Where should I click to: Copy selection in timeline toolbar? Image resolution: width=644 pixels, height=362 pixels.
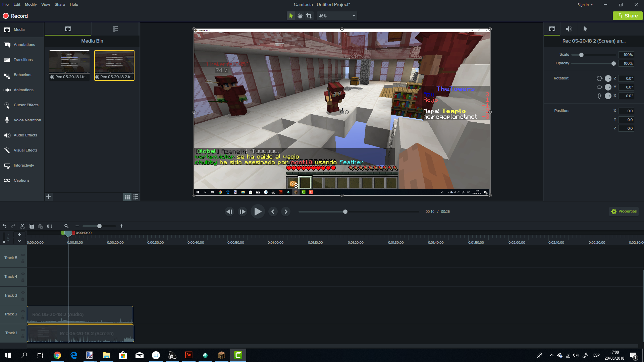point(32,226)
